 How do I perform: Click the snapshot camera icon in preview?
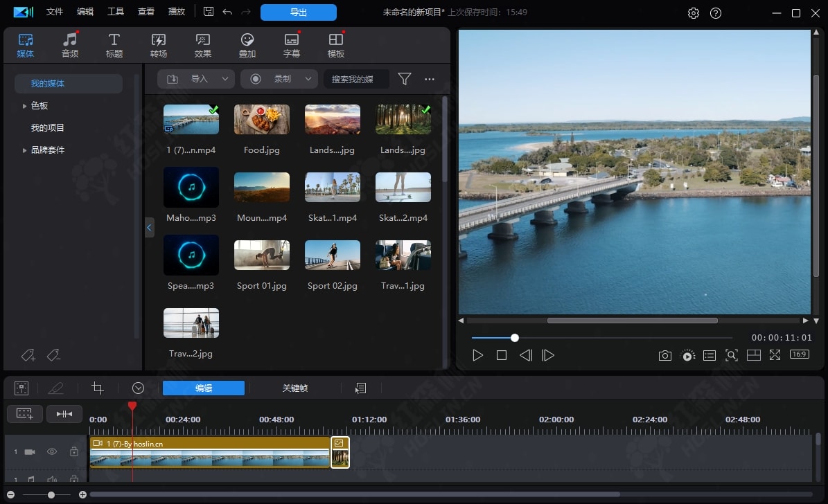click(664, 355)
